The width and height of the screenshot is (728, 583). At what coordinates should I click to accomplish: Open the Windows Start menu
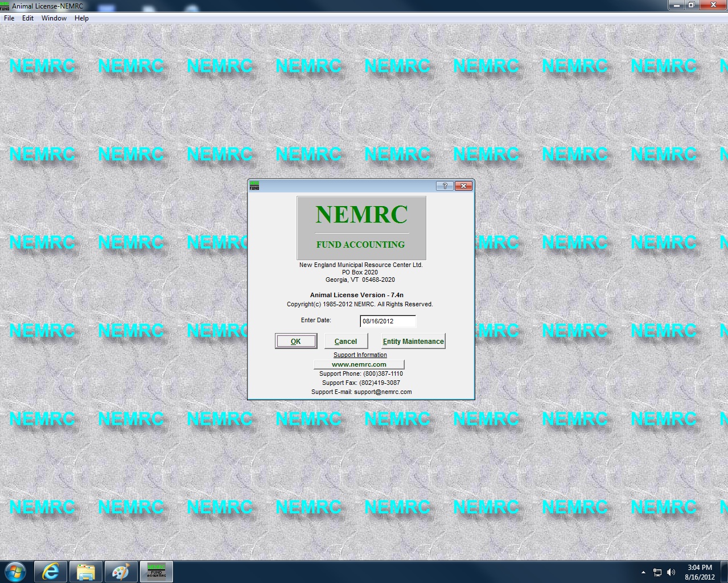click(15, 572)
